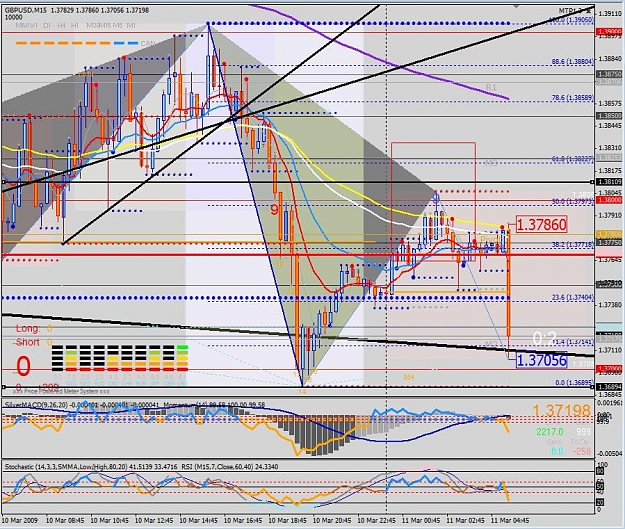The width and height of the screenshot is (625, 529).
Task: Click the rightmost currency meter column with green bar
Action: point(182,358)
